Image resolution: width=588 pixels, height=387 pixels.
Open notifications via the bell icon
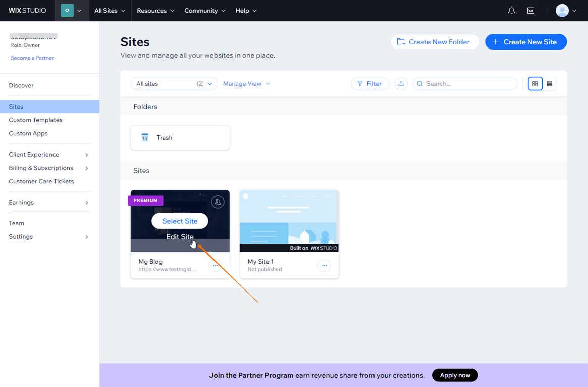[x=511, y=10]
